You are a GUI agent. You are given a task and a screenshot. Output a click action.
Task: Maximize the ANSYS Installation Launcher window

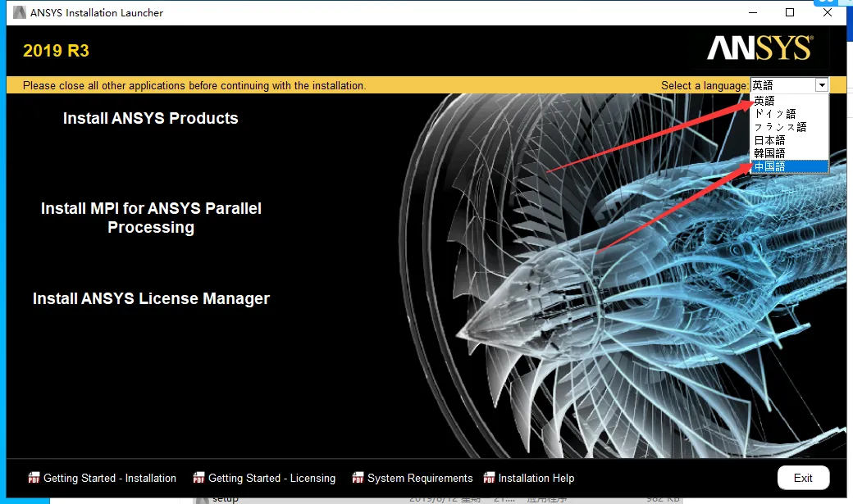790,12
